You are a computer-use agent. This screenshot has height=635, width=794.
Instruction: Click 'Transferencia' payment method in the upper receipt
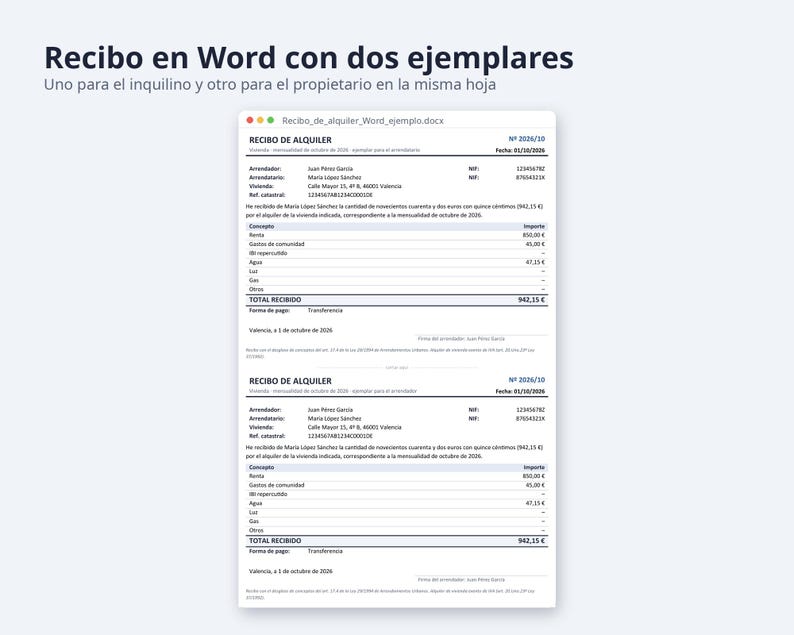coord(325,310)
